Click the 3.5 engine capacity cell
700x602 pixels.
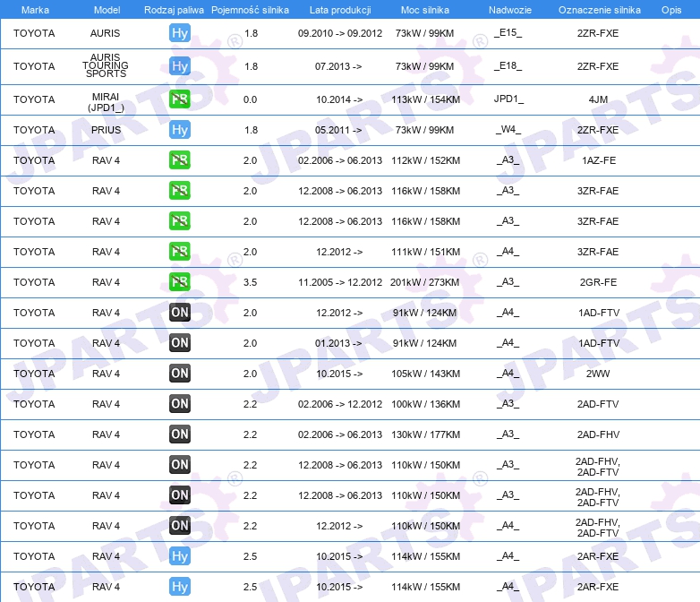pyautogui.click(x=250, y=282)
